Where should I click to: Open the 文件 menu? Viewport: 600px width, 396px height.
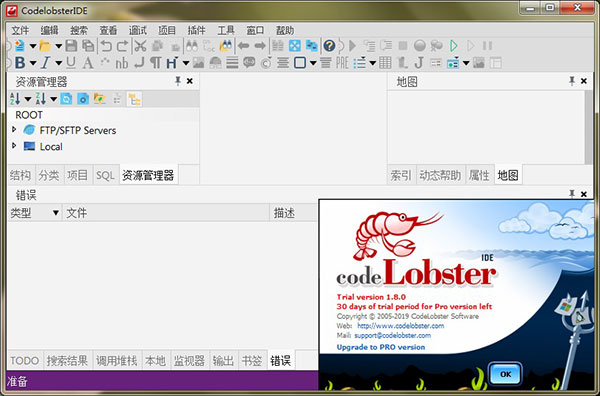[20, 30]
